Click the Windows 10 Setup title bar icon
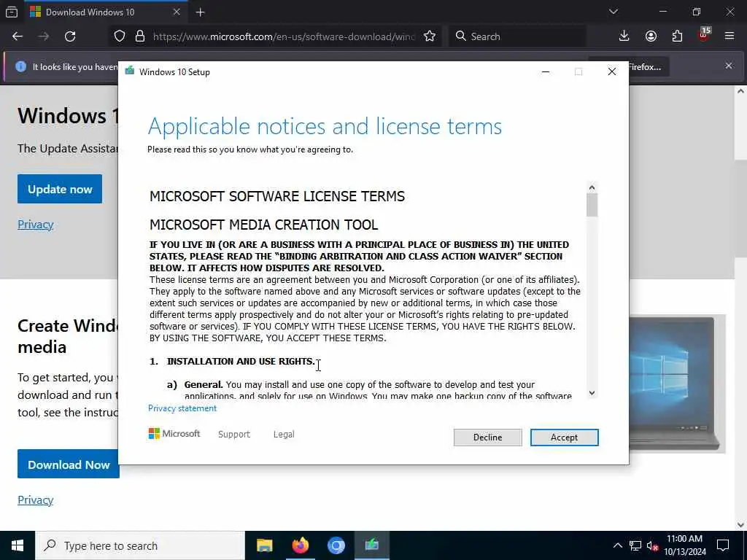The height and width of the screenshot is (560, 747). click(x=130, y=71)
